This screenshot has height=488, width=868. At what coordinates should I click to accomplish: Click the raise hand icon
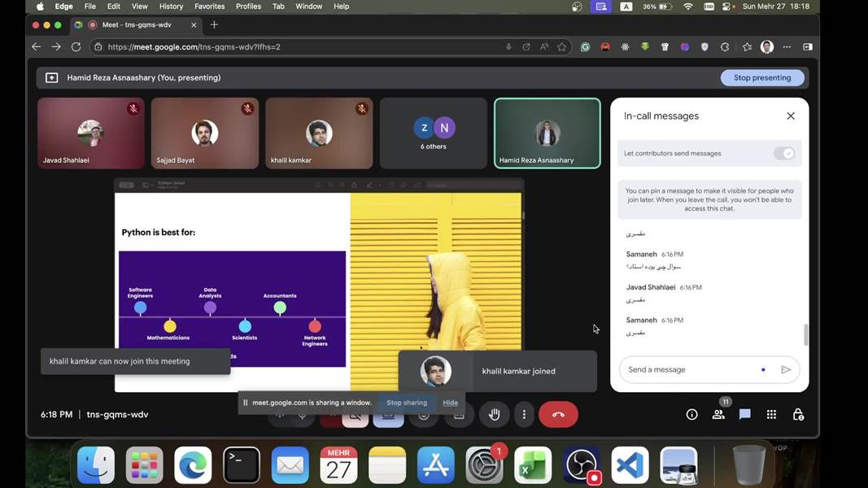(494, 415)
